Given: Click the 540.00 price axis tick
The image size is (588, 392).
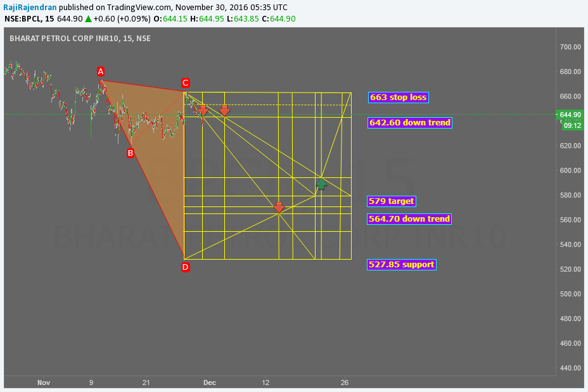Looking at the screenshot, I should (x=570, y=244).
